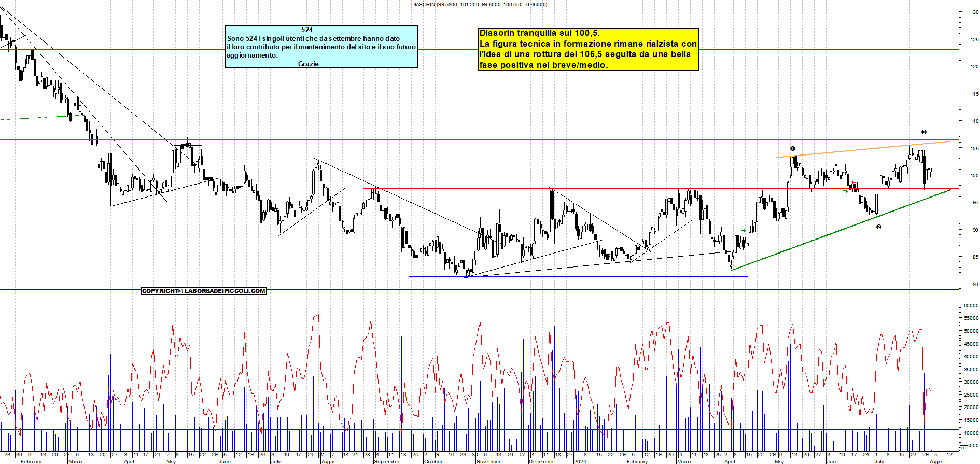Screen dimensions: 980x464
Task: Click chart marker number 3 above the orange line
Action: [923, 132]
